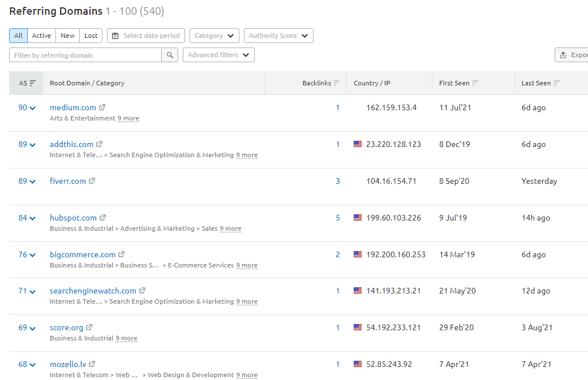Open addthis.com external link icon

pyautogui.click(x=100, y=144)
